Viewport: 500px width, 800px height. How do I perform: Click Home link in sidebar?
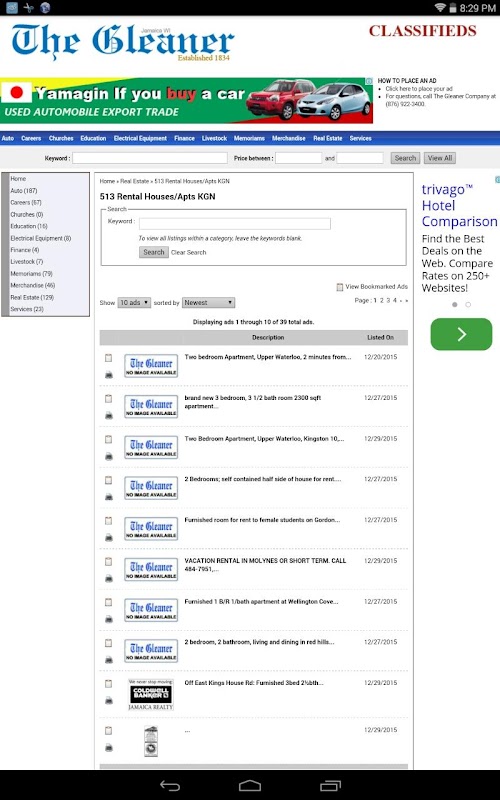pos(18,179)
